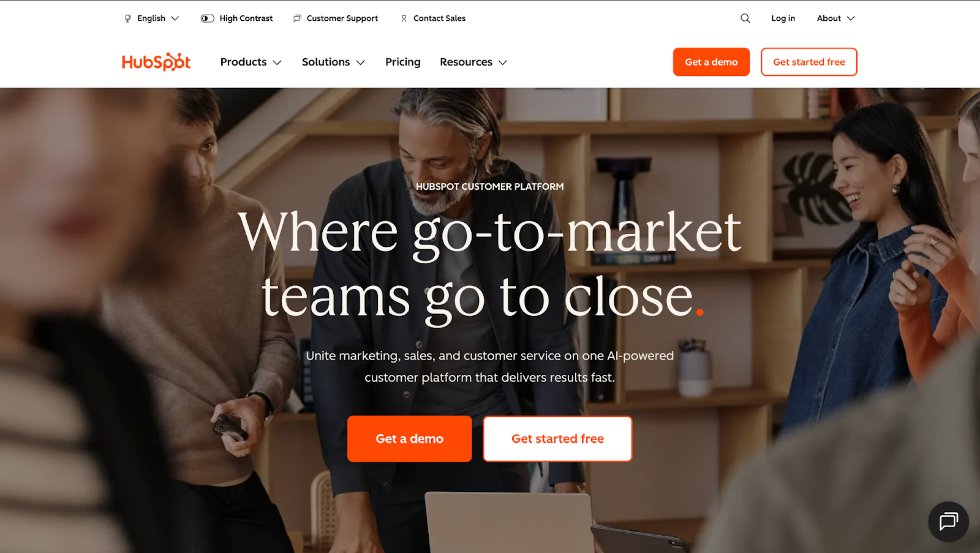The image size is (980, 553).
Task: Click the Log in link
Action: pos(783,18)
